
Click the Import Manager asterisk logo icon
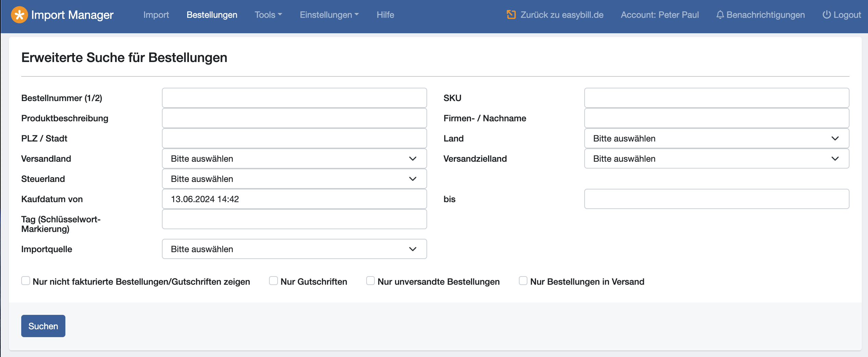coord(20,15)
